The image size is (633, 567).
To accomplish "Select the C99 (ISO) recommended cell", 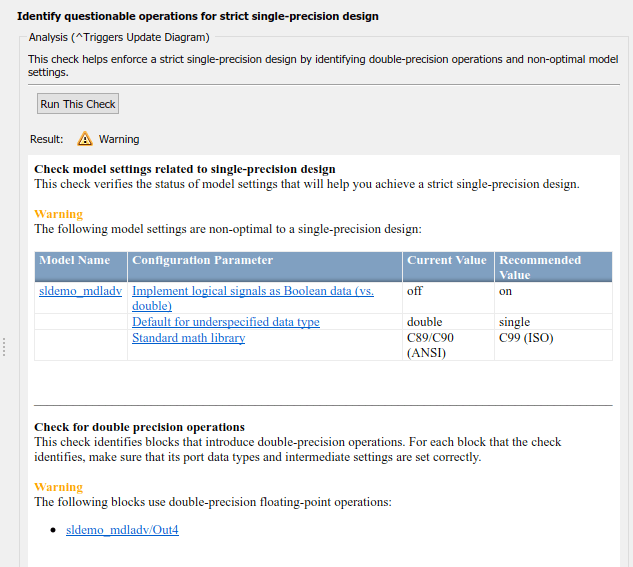I will (526, 338).
